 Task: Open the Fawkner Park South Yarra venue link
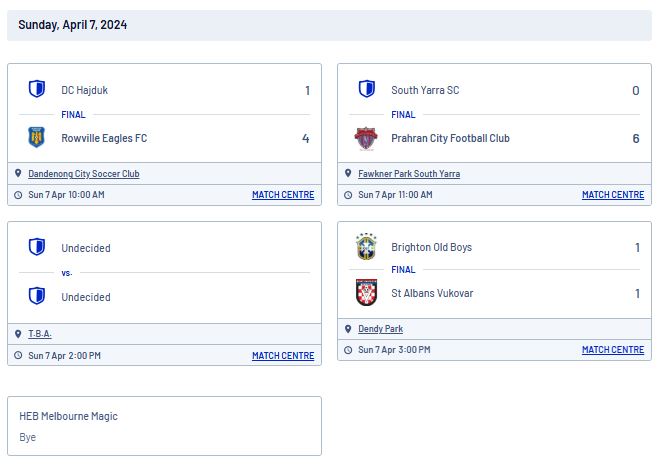(409, 173)
